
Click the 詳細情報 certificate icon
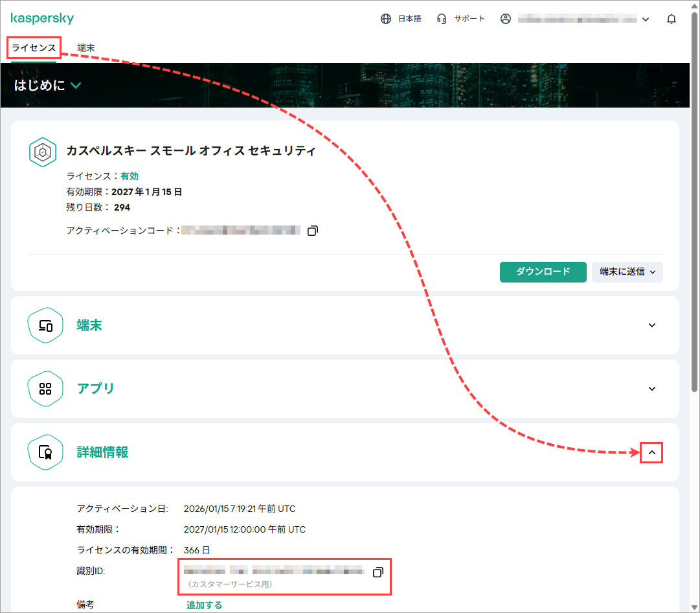tap(45, 452)
